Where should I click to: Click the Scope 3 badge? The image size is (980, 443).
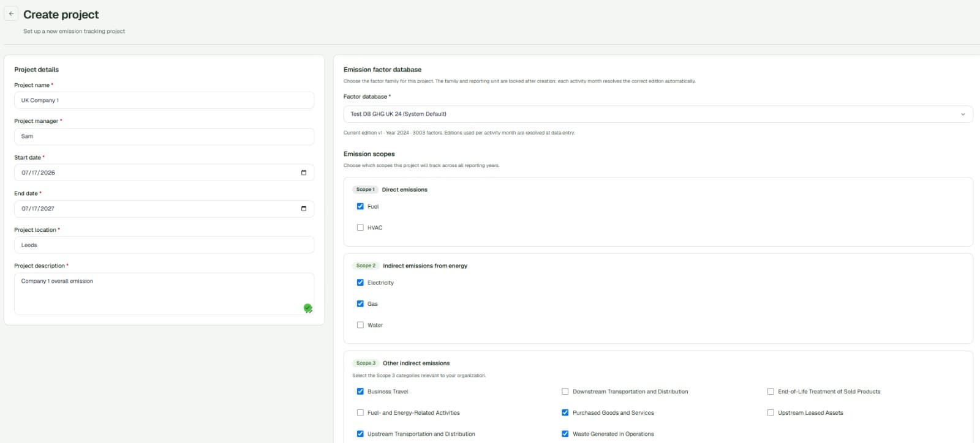coord(366,363)
